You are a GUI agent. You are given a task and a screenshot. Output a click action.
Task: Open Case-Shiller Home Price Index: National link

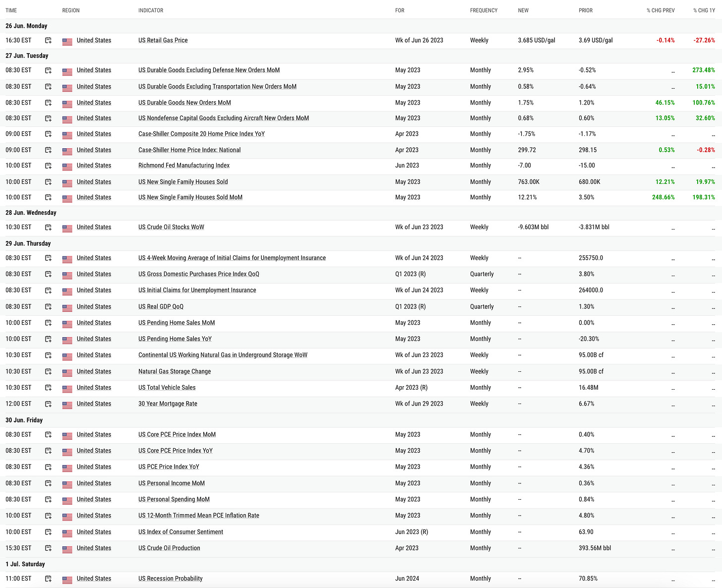coord(189,150)
